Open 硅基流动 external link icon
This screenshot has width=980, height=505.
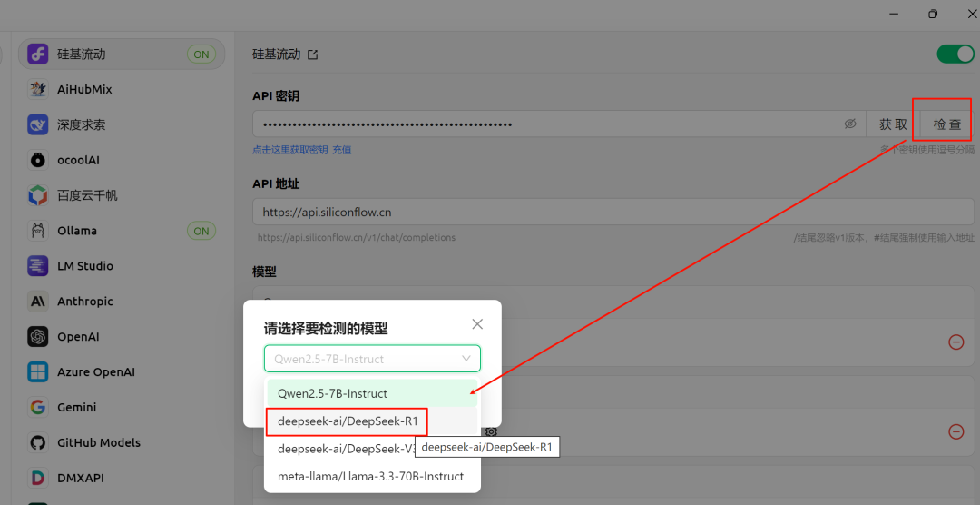click(x=312, y=54)
